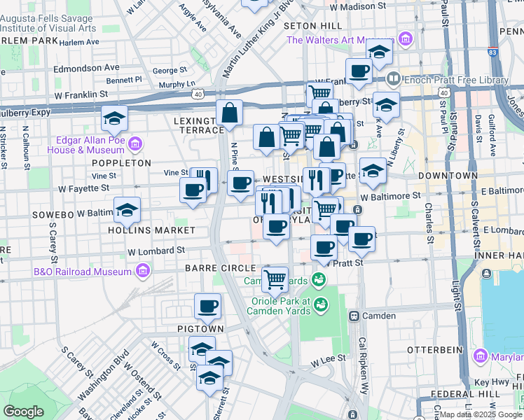524x420 pixels.
Task: Select the coffee marker in Pigtown
Action: pos(207,307)
